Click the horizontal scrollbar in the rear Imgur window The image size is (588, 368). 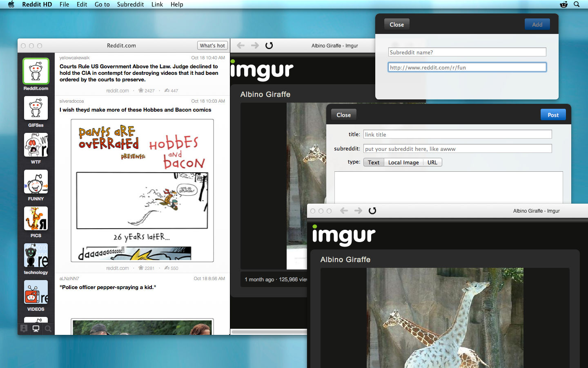pos(269,332)
